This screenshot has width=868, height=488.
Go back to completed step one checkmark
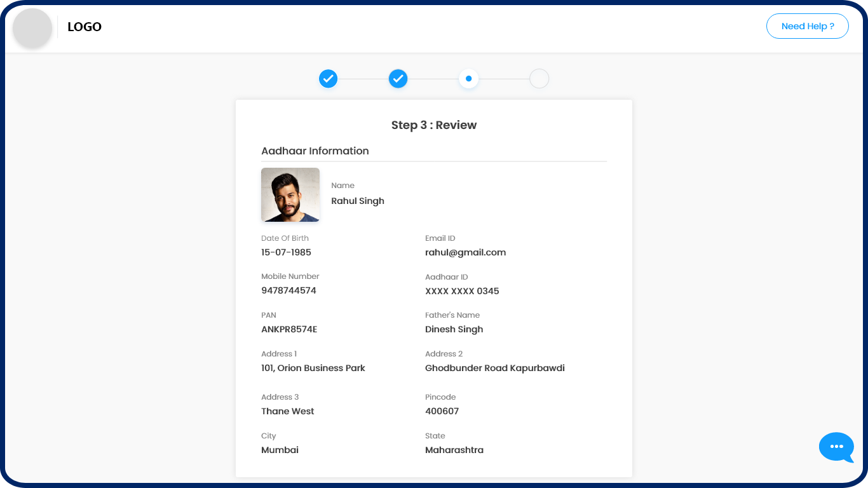(x=328, y=79)
